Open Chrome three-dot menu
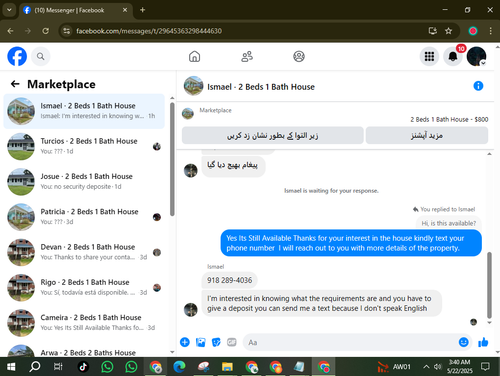The width and height of the screenshot is (500, 376). click(x=490, y=31)
